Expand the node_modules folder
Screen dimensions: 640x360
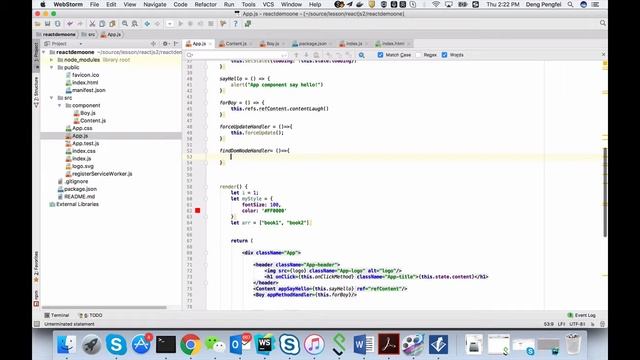52,60
